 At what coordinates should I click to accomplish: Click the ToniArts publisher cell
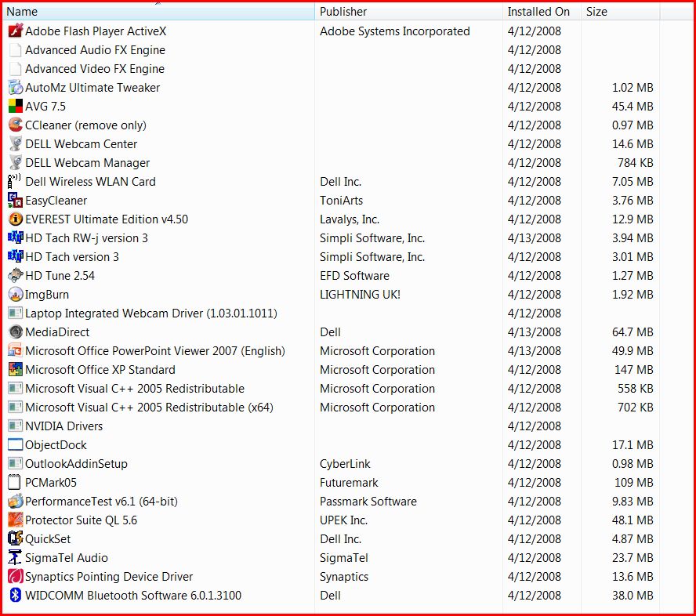[342, 200]
